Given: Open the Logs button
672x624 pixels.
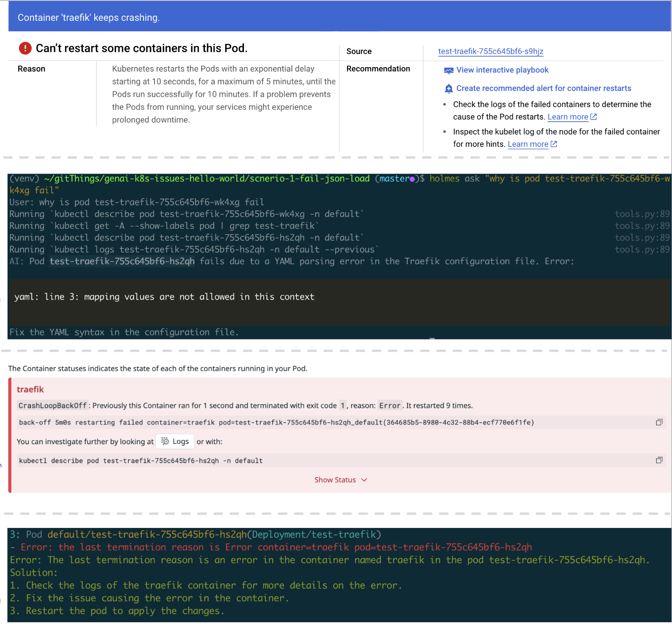Looking at the screenshot, I should [175, 441].
